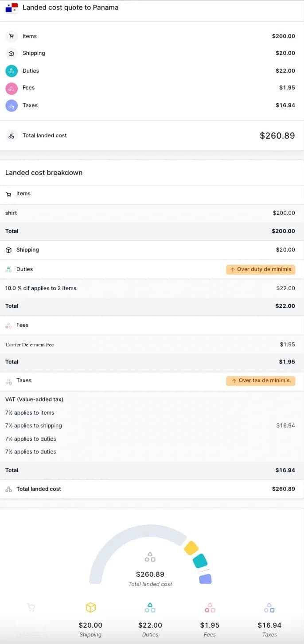Click the teal Duties circle icon

[x=12, y=71]
